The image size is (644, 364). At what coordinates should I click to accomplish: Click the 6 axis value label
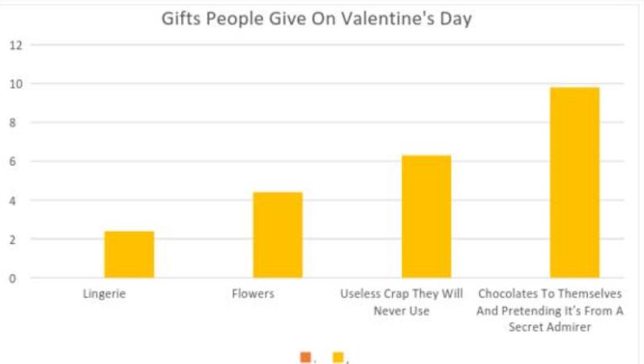click(13, 161)
